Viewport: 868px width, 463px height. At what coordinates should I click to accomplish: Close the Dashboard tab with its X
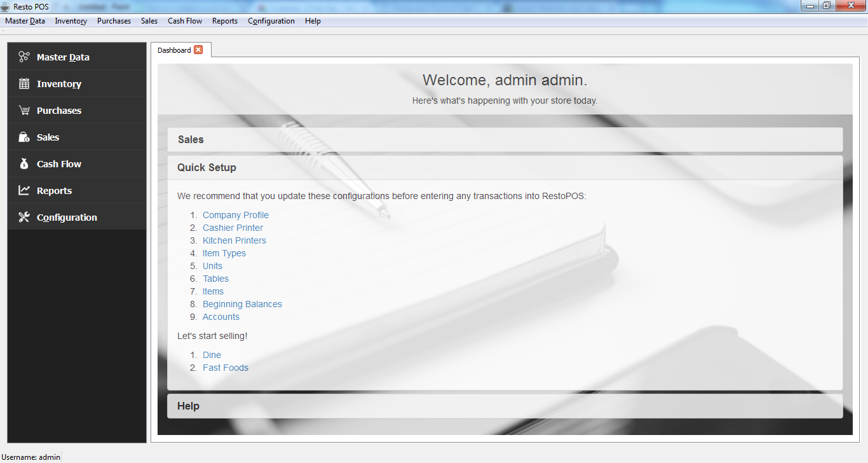tap(198, 50)
